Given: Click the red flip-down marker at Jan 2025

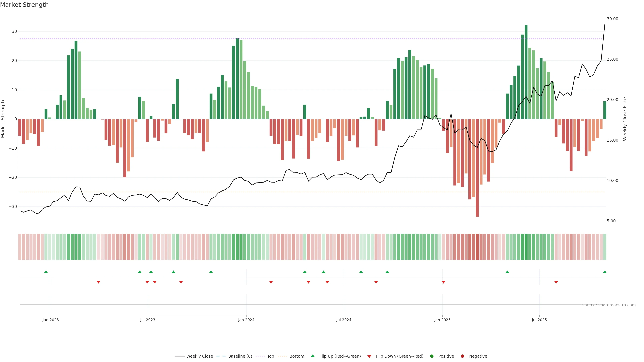Looking at the screenshot, I should click(443, 282).
